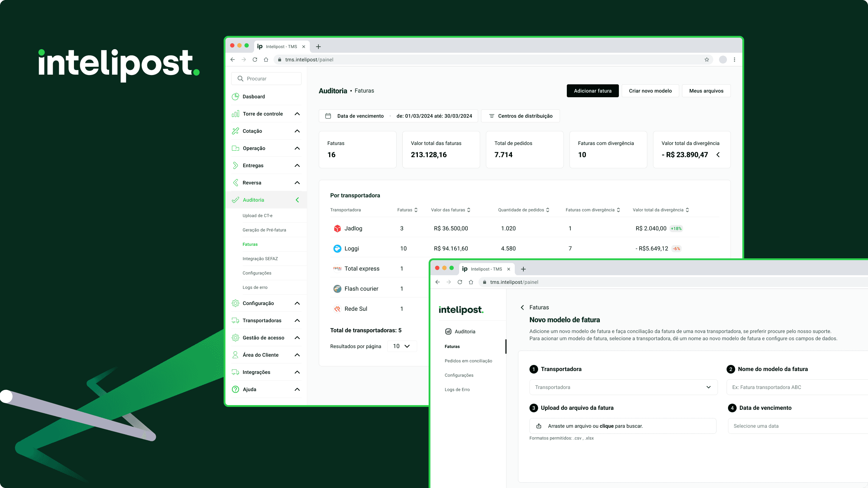Viewport: 868px width, 488px height.
Task: Click the Adicionar fatura button
Action: 593,91
